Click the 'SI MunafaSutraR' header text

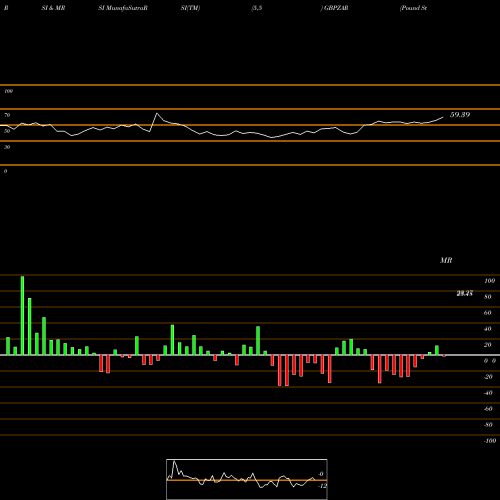point(123,8)
